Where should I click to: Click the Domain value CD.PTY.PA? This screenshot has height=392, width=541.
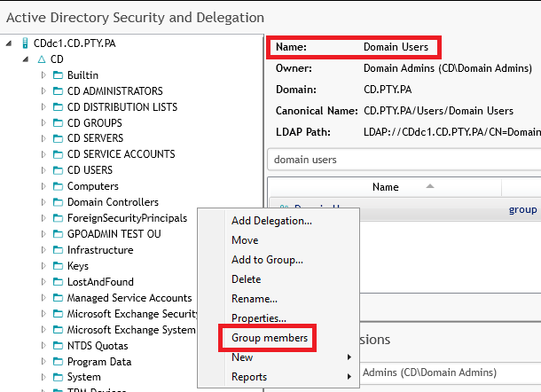pyautogui.click(x=388, y=90)
